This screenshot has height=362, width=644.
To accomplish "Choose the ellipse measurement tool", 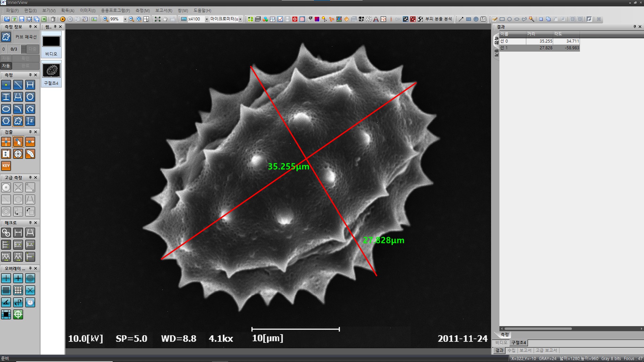I will (6, 109).
